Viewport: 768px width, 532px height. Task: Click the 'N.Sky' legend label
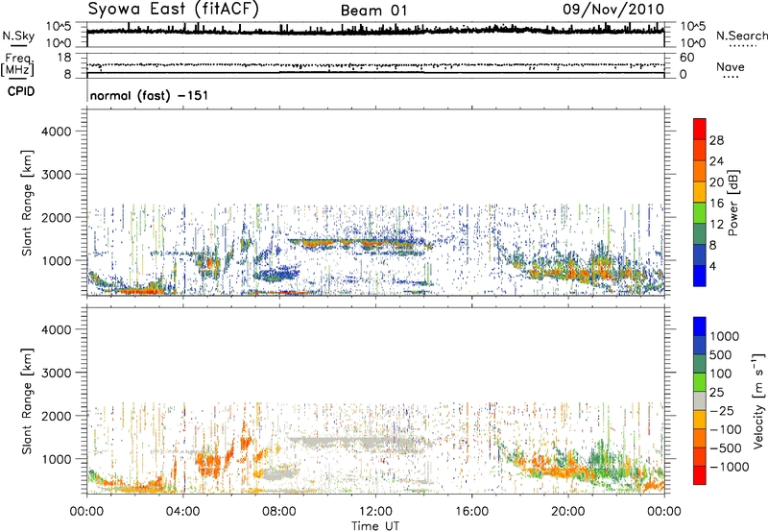pos(18,36)
